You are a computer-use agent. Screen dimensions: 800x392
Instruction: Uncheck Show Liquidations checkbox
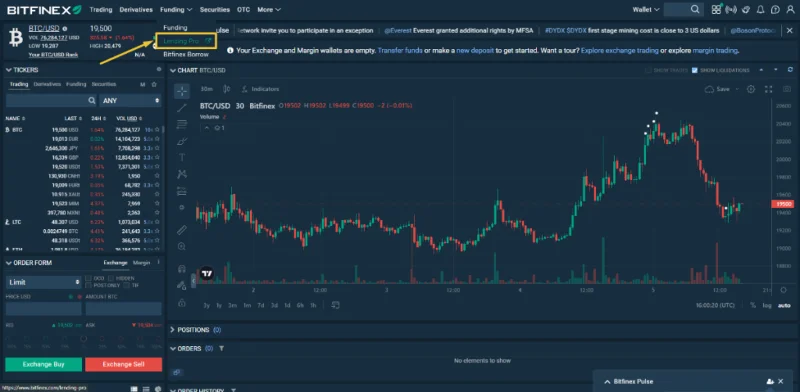tap(694, 70)
